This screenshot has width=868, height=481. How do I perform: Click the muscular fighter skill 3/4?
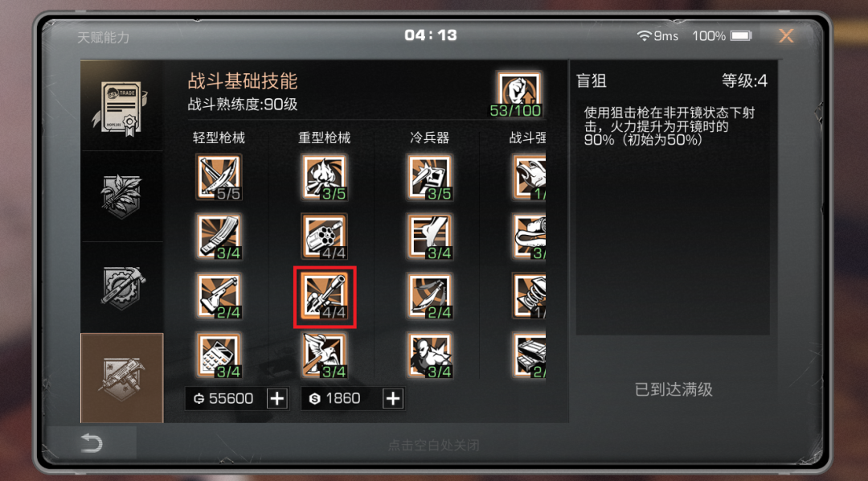pos(430,356)
